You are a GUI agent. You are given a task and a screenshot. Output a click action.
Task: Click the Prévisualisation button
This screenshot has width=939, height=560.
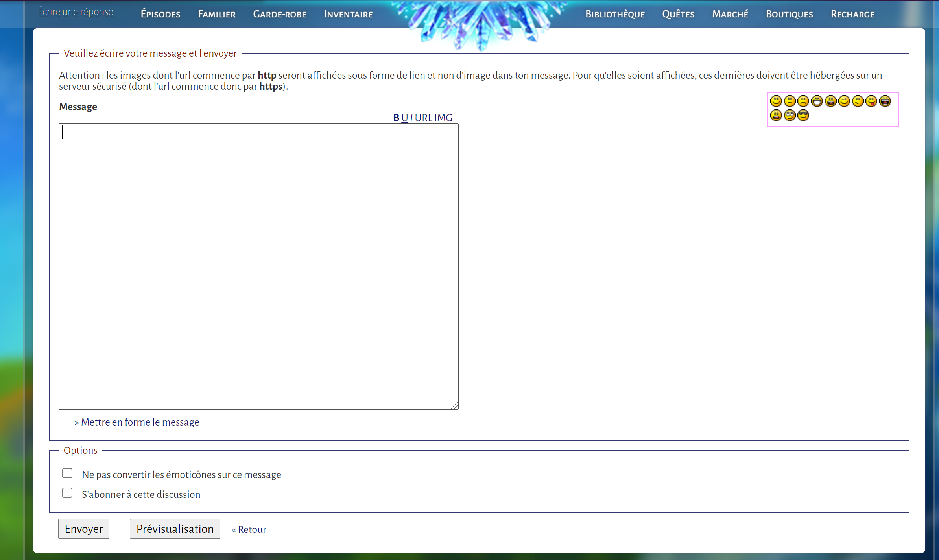pos(175,529)
